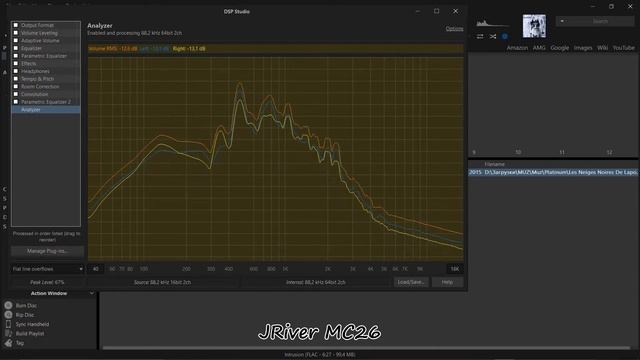Toggle the Room Correction checkbox
640x360 pixels.
tap(16, 87)
